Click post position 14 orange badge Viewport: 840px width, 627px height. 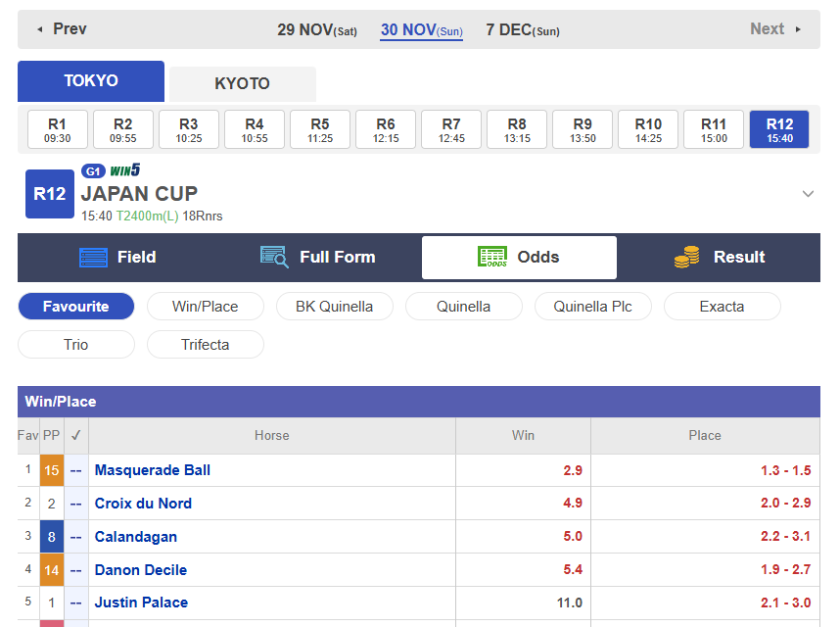(x=52, y=569)
